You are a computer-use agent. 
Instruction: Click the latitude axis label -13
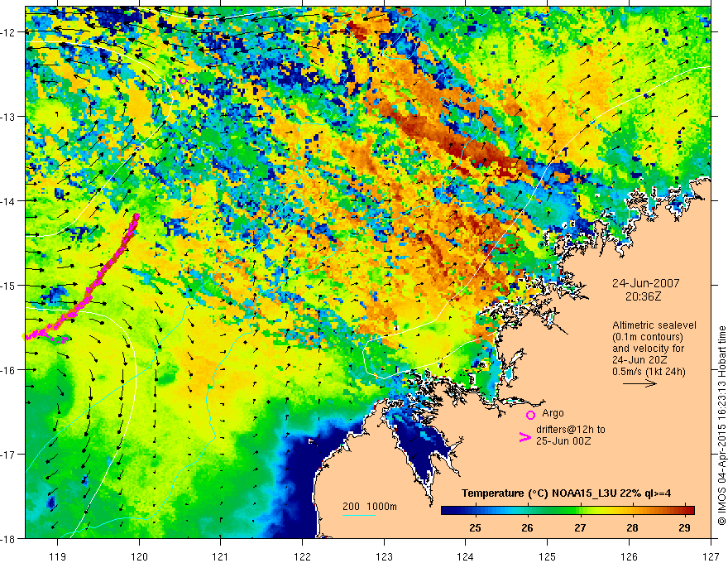(x=8, y=117)
